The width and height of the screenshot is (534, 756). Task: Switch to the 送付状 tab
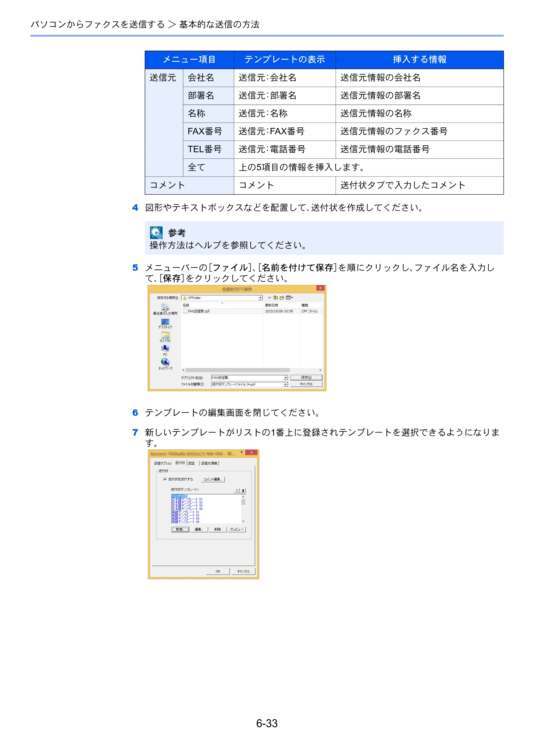point(180,463)
